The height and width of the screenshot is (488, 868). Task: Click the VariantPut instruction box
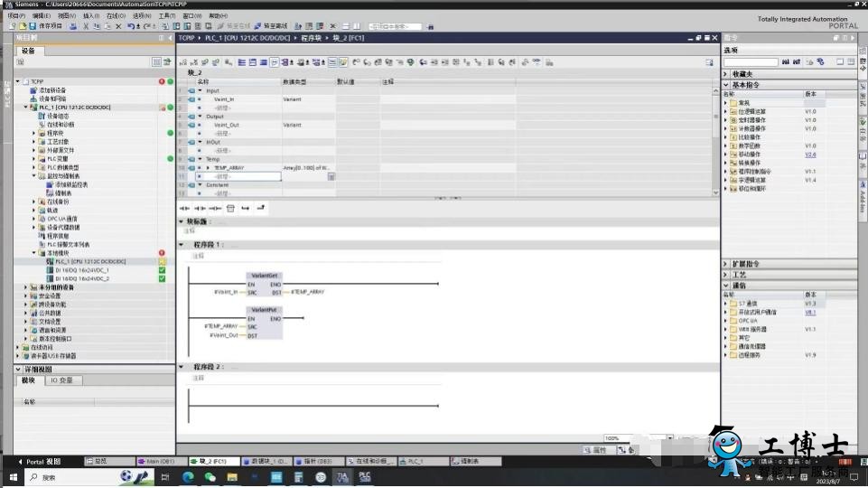pyautogui.click(x=264, y=323)
